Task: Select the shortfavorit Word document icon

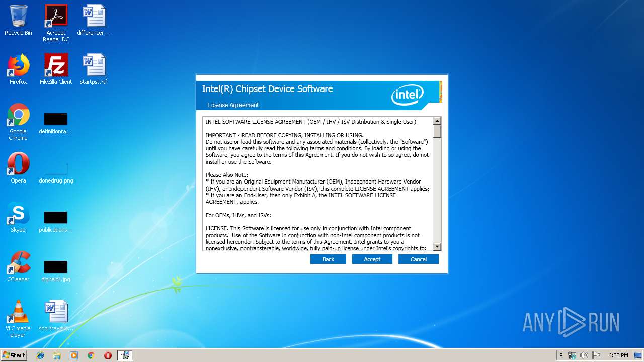Action: [56, 316]
